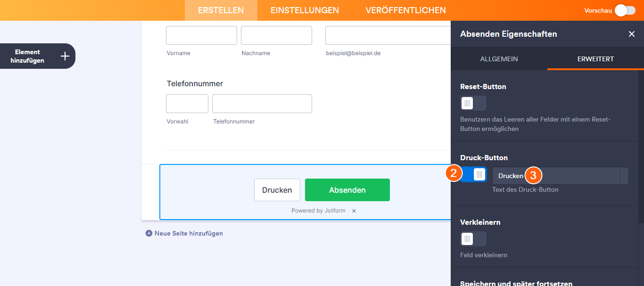Click the Feld verkleinern caption
This screenshot has height=286, width=644.
click(484, 255)
